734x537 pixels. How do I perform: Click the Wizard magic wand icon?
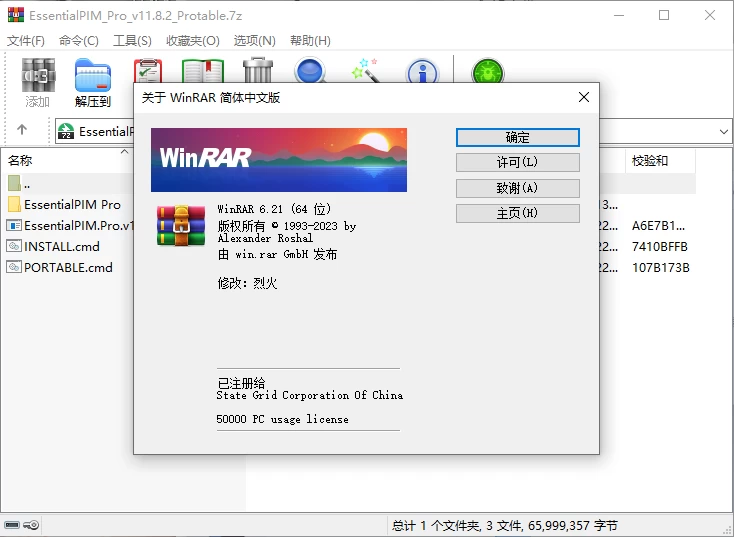tap(365, 70)
